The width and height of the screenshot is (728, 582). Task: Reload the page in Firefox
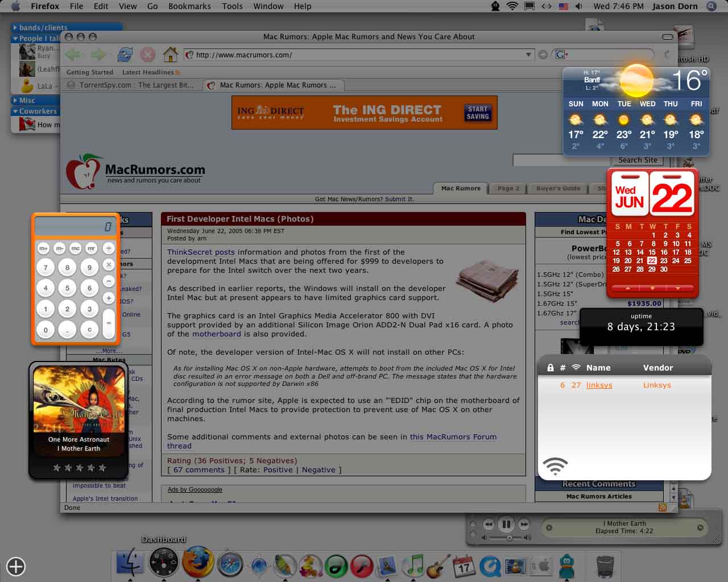pyautogui.click(x=125, y=55)
